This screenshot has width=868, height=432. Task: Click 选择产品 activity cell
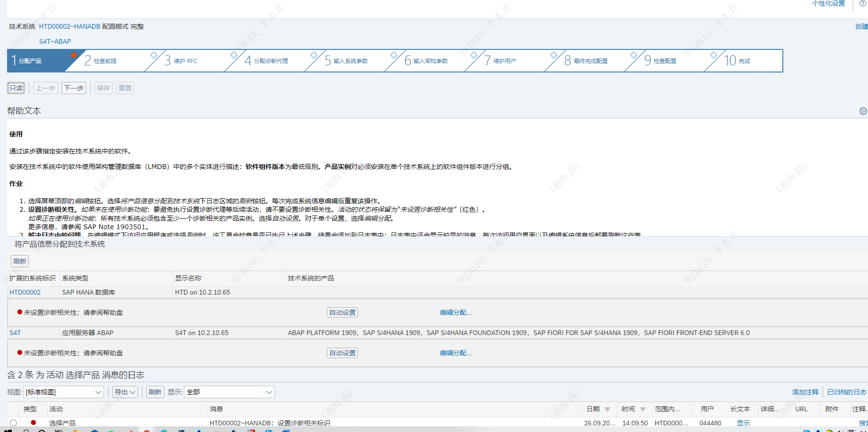point(63,423)
